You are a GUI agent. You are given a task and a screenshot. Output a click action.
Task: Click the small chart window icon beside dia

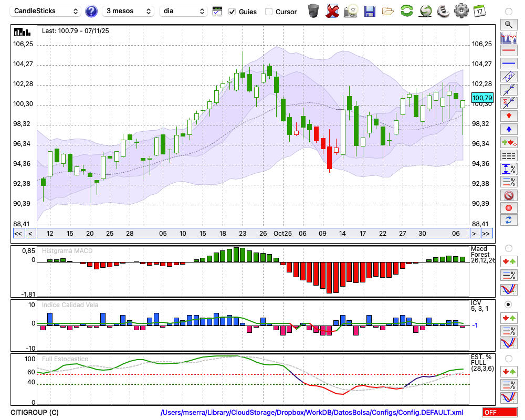coord(217,12)
